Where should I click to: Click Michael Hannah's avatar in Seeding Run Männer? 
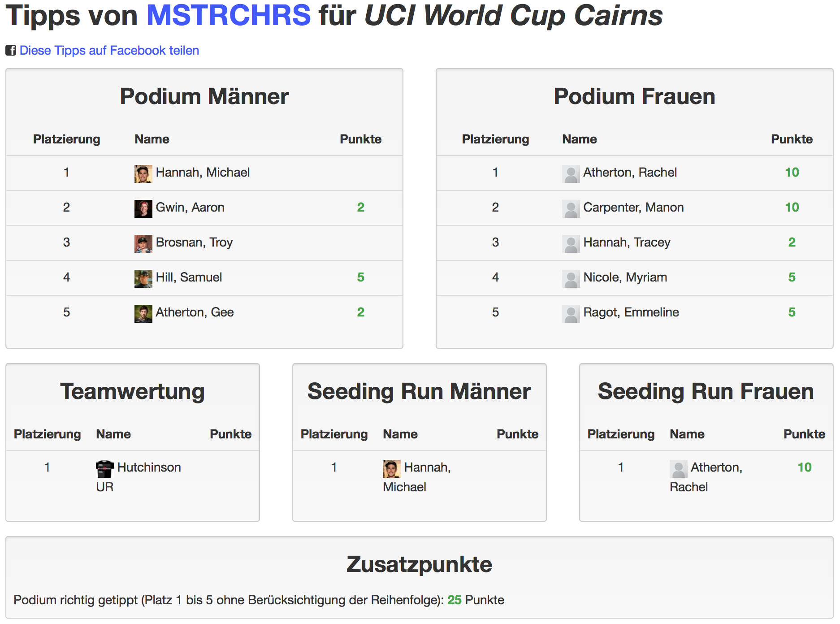[391, 469]
